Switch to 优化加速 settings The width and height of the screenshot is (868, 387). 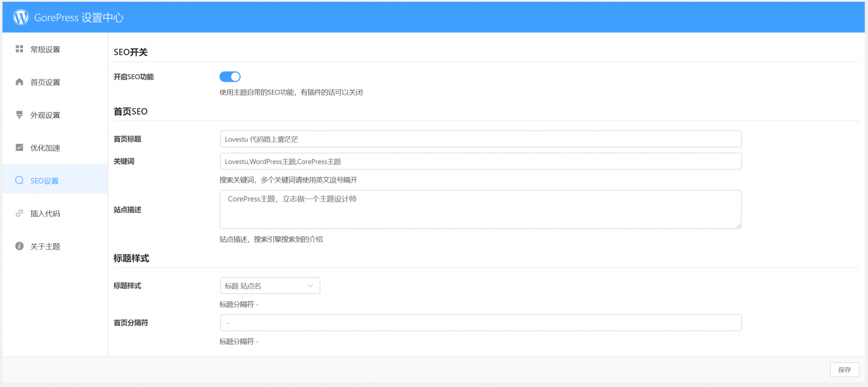click(55, 148)
